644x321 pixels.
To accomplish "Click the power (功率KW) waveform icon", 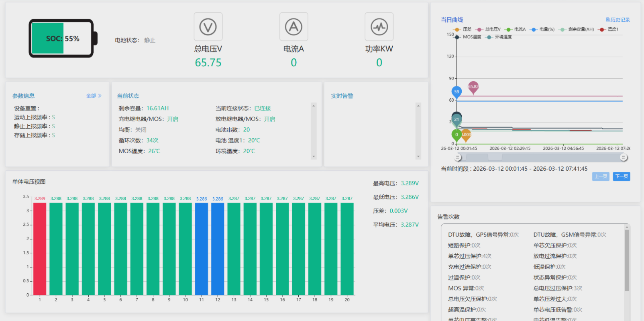I will pos(379,27).
